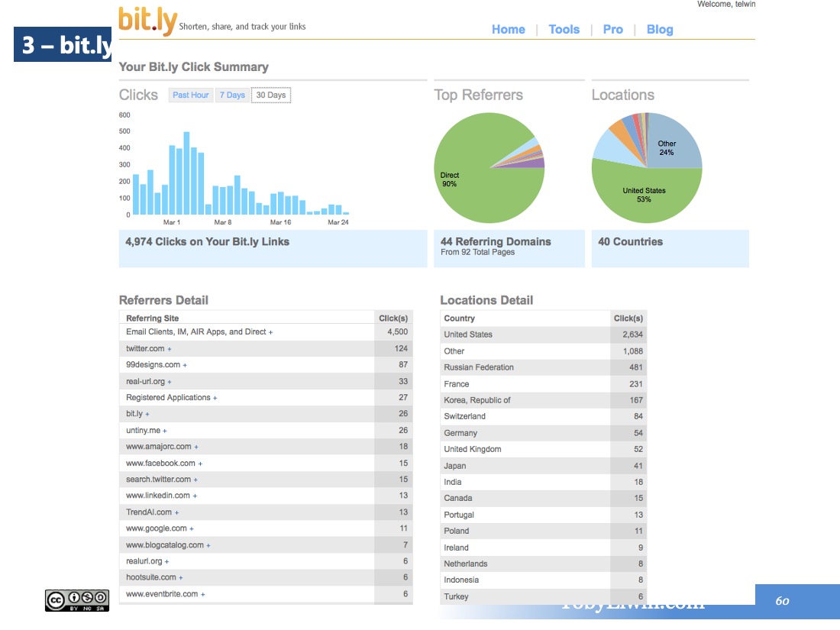The height and width of the screenshot is (630, 840).
Task: Go to the Pro page
Action: 613,30
